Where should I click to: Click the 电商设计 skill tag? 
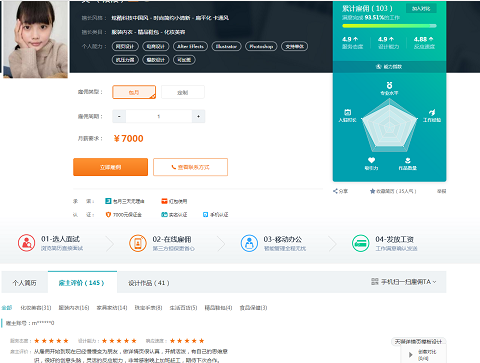156,46
